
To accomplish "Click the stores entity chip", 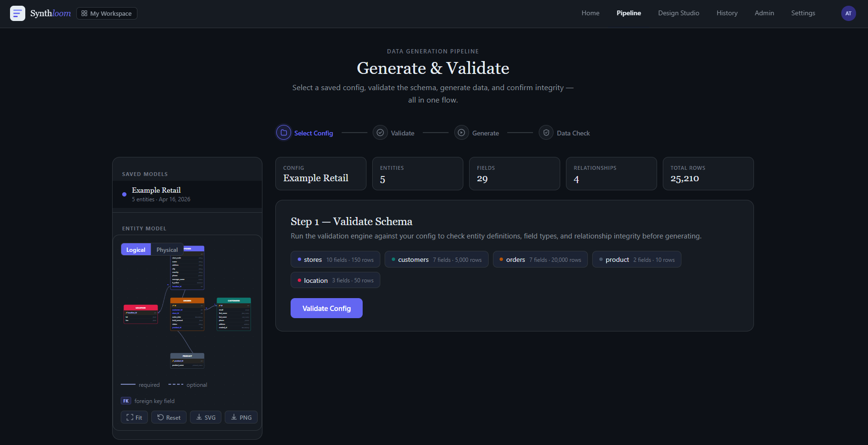I will pos(335,259).
